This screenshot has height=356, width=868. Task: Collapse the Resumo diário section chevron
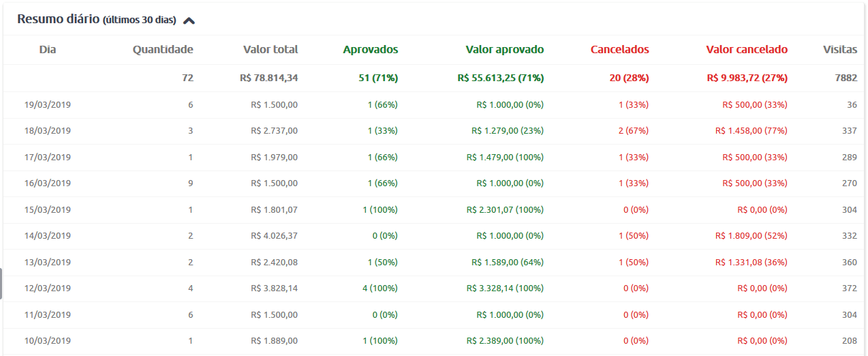tap(189, 20)
